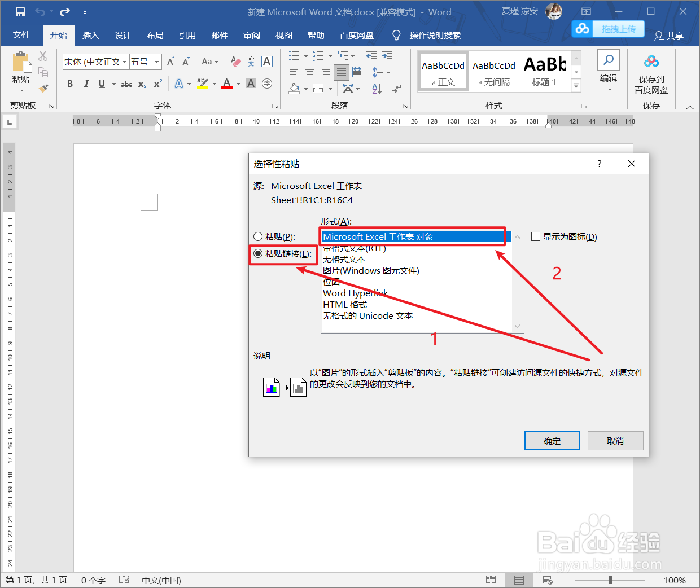This screenshot has width=700, height=588.
Task: Click the 确定 button
Action: click(x=552, y=441)
